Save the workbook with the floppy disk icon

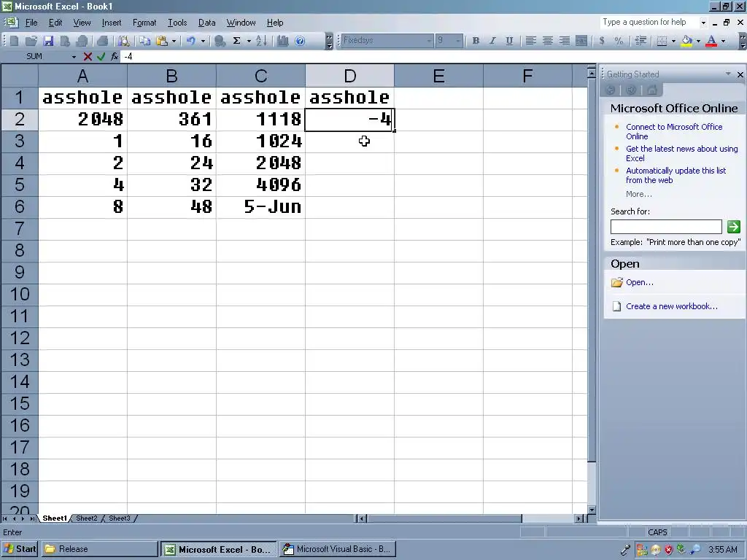click(48, 41)
